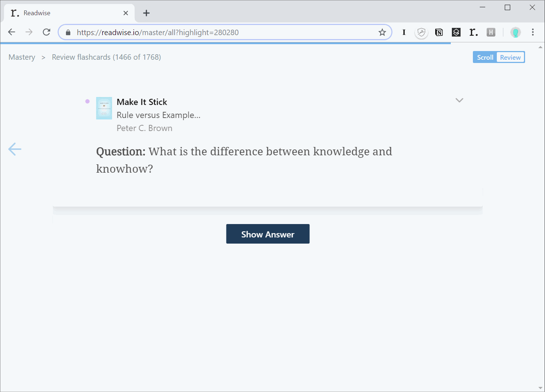
Task: Click the browser back arrow
Action: (12, 32)
